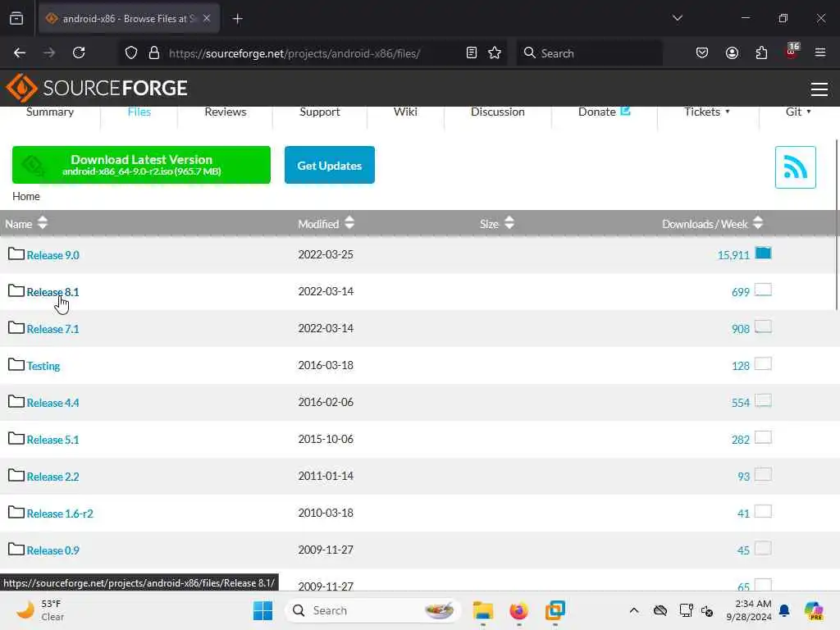Click the Home breadcrumb

coord(26,196)
